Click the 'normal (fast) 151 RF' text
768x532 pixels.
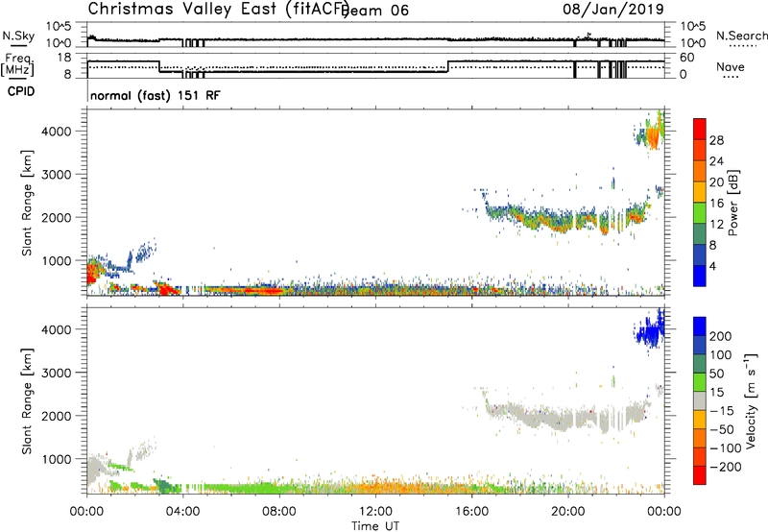[x=156, y=95]
